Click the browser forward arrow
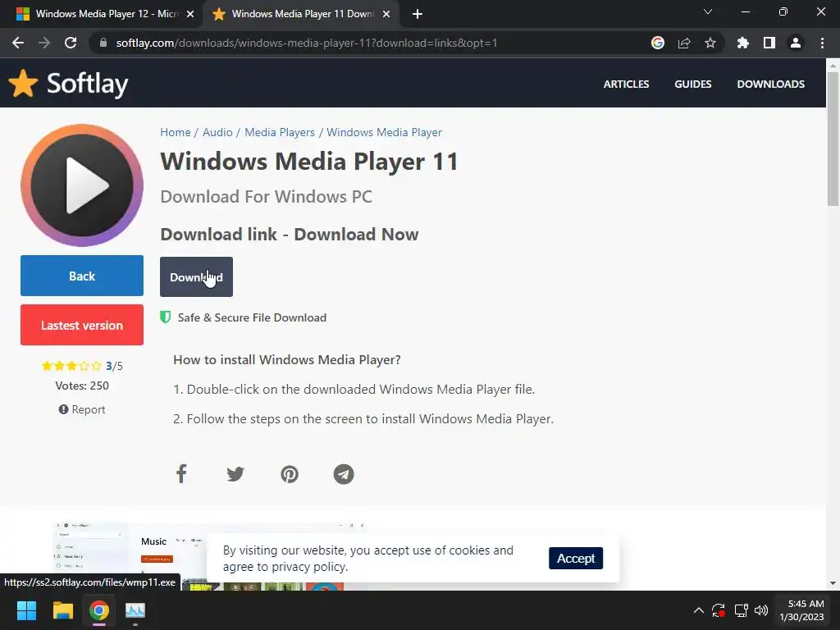The width and height of the screenshot is (840, 630). (44, 43)
